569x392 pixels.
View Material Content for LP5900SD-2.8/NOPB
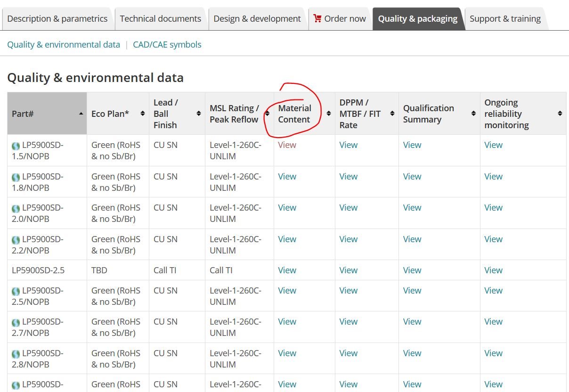(287, 353)
